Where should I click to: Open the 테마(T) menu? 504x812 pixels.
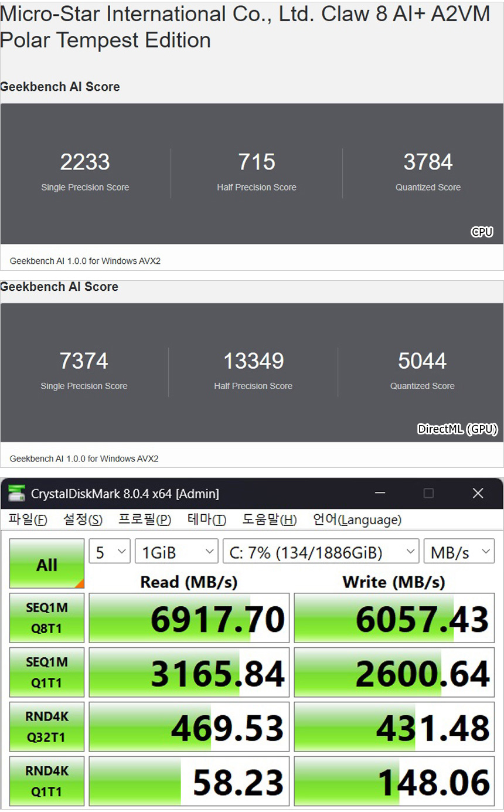[x=207, y=520]
